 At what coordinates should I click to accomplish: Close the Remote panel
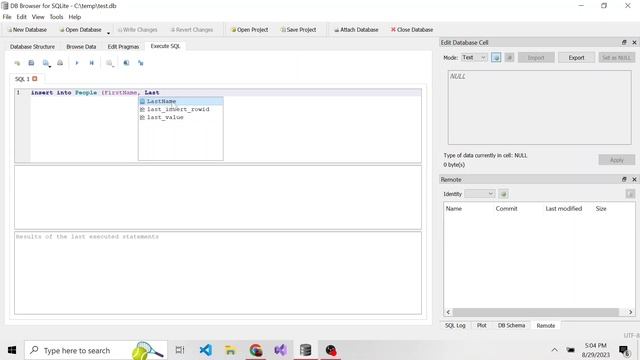point(634,179)
